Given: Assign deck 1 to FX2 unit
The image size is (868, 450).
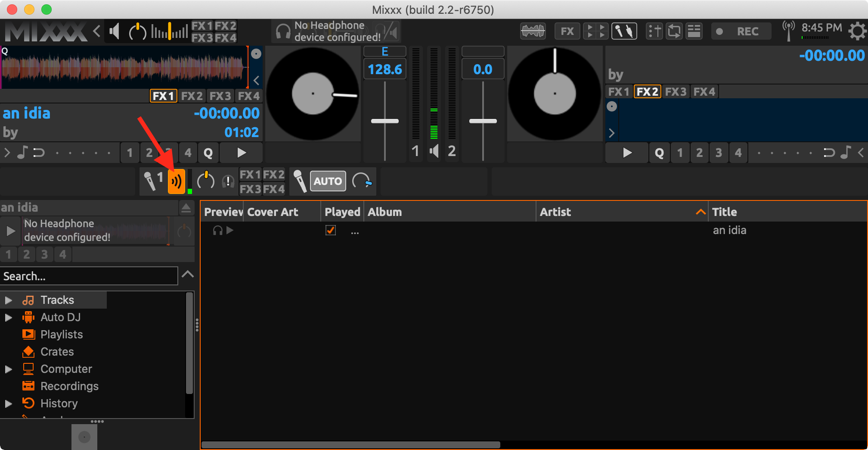Looking at the screenshot, I should pos(192,96).
